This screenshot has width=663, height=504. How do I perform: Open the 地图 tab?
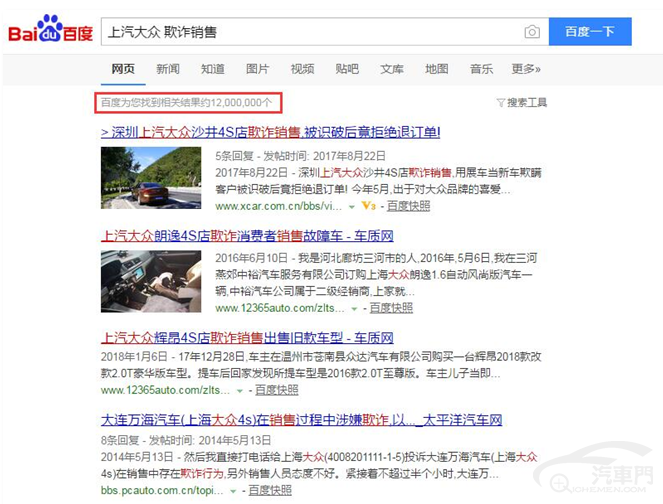[437, 69]
